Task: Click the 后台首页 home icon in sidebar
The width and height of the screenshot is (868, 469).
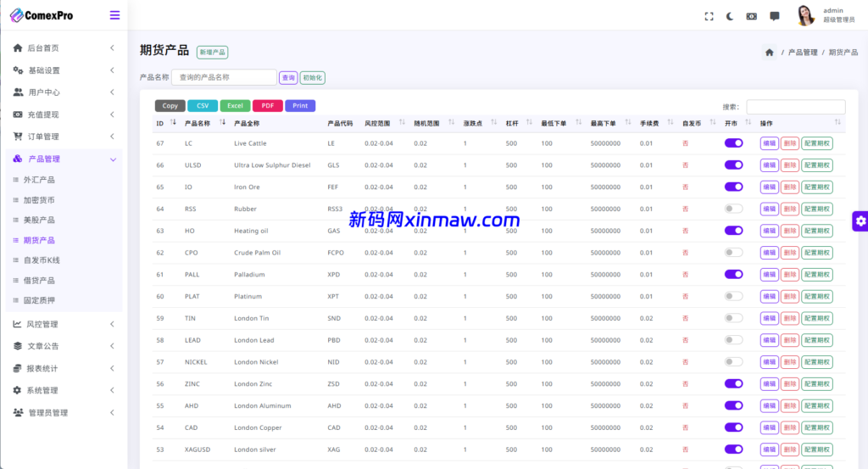Action: pyautogui.click(x=18, y=48)
